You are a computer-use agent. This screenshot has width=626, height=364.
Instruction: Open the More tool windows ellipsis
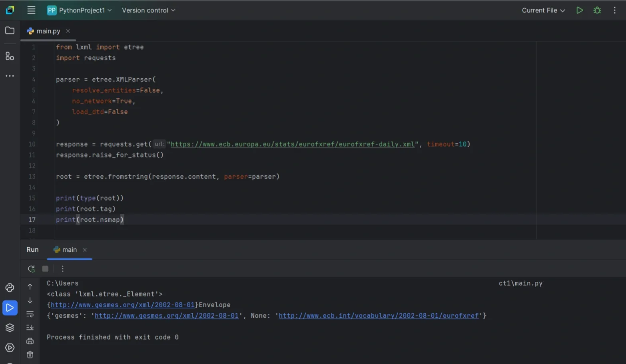(10, 76)
